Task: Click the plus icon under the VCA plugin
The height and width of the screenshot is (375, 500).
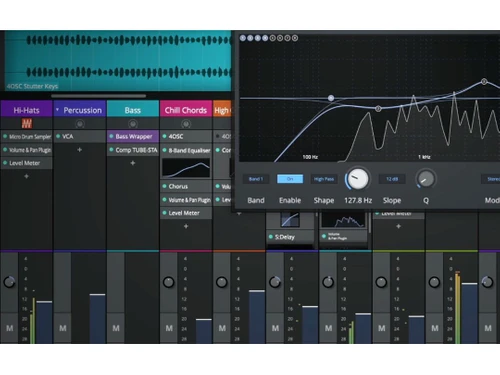Action: coord(79,150)
